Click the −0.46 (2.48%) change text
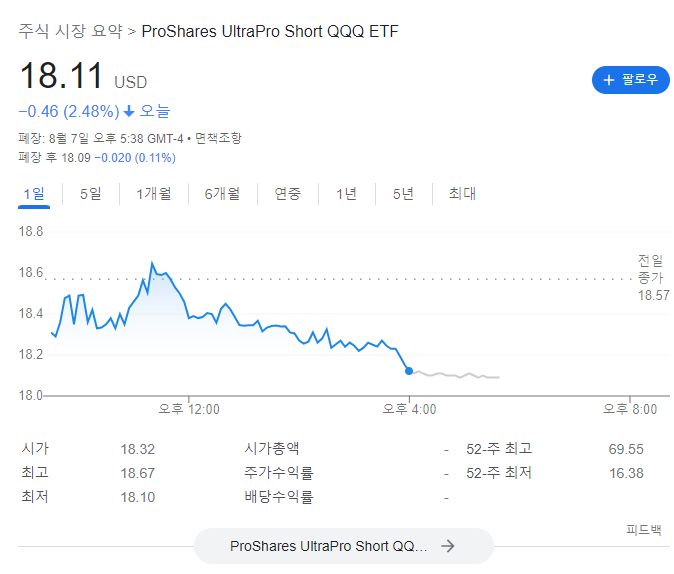Viewport: 674px width, 574px height. (69, 111)
